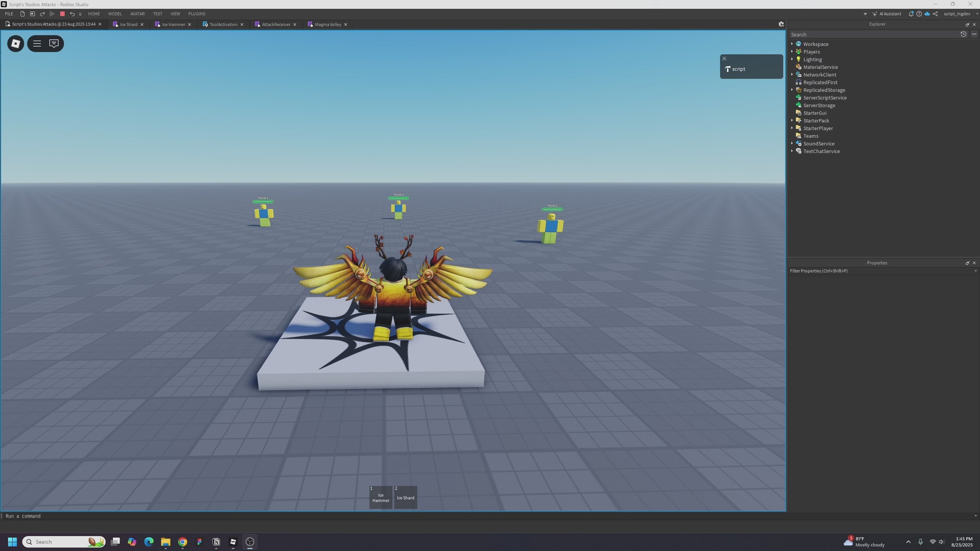
Task: Open the in-game chat bubble icon
Action: pos(54,44)
